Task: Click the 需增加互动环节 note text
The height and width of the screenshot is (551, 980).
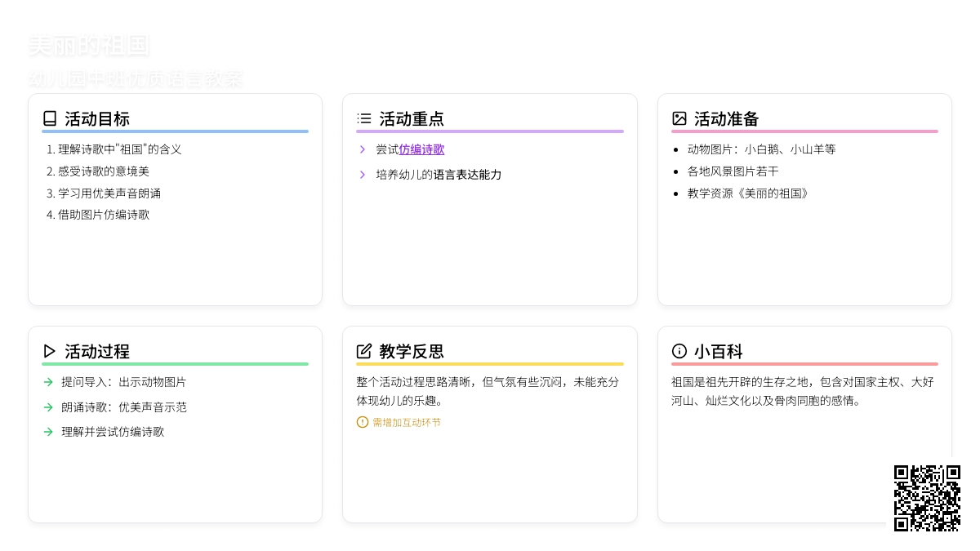Action: coord(407,423)
